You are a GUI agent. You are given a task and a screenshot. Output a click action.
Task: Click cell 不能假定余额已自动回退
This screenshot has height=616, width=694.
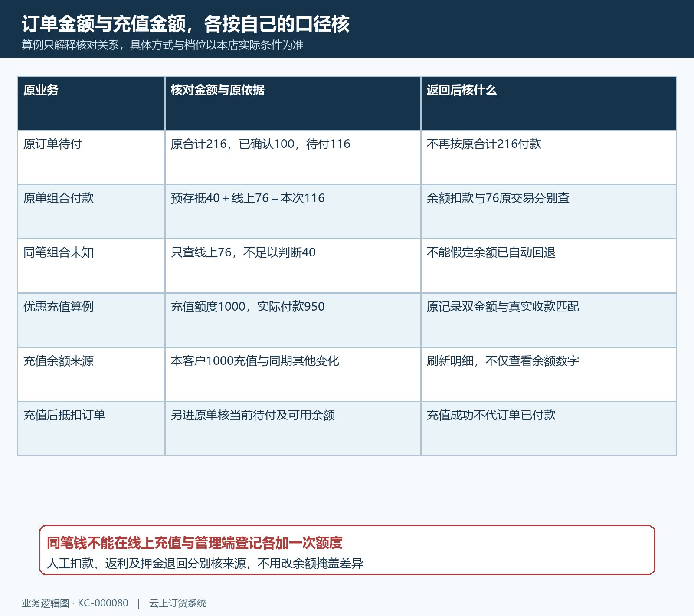pyautogui.click(x=549, y=266)
